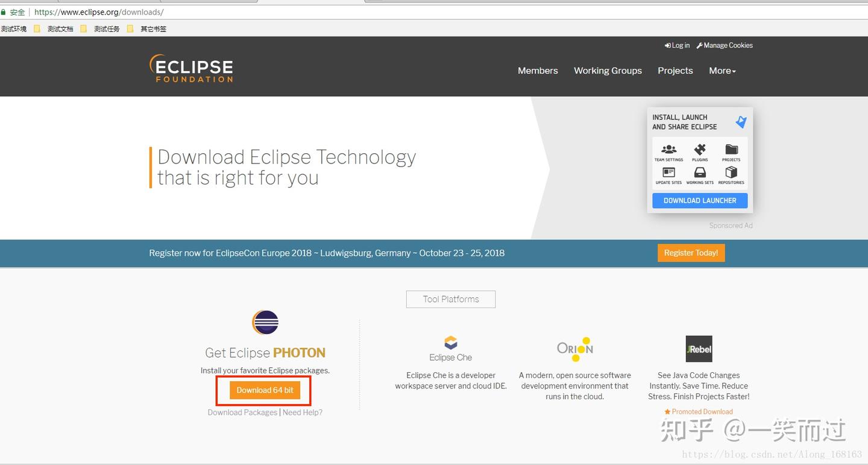Select Working Groups in the navigation bar
This screenshot has height=465, width=868.
pyautogui.click(x=608, y=71)
